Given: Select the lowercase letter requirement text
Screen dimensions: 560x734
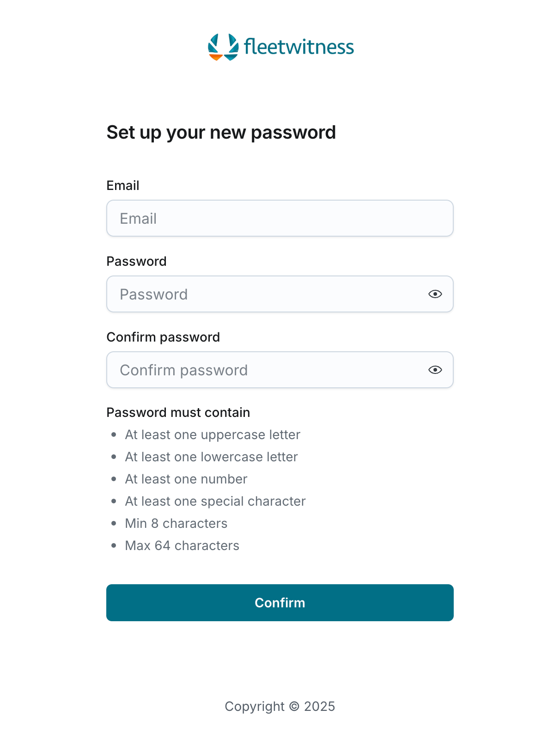Looking at the screenshot, I should (211, 457).
